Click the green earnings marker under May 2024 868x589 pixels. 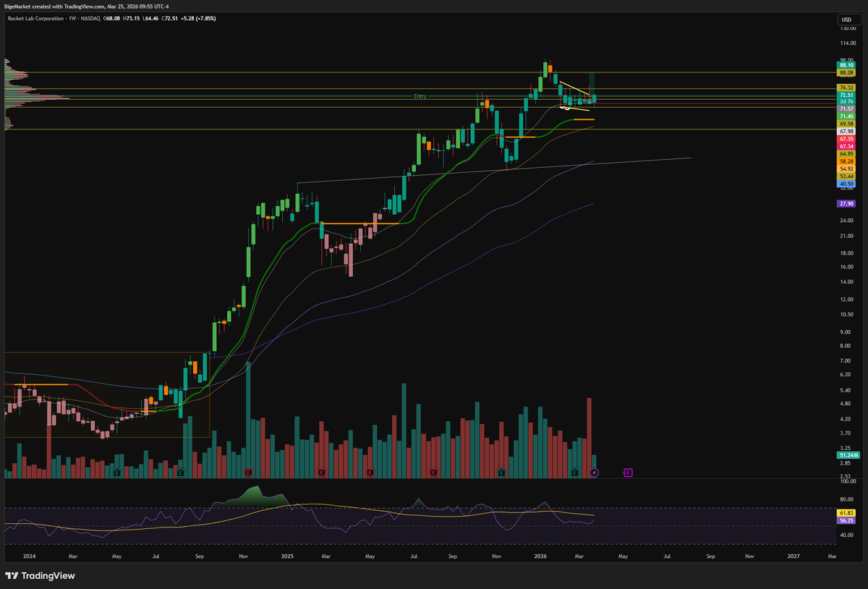(117, 473)
